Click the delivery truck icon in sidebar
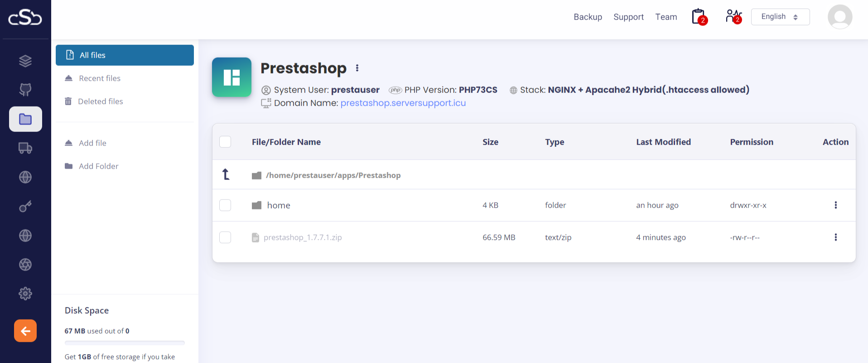 coord(25,148)
